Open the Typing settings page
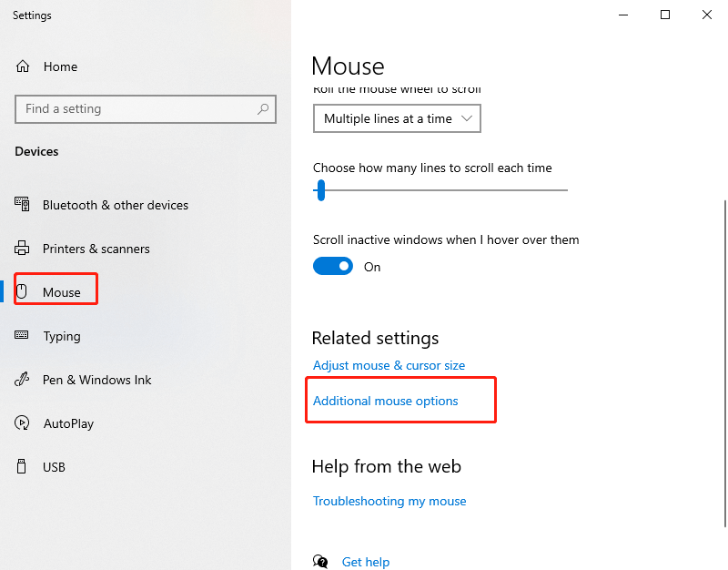The image size is (728, 570). click(62, 336)
